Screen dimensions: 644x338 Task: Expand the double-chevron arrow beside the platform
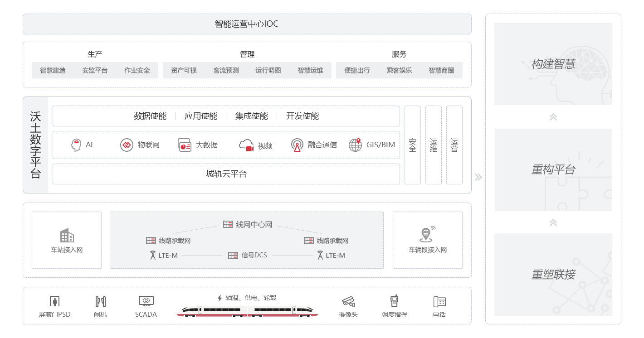(478, 177)
